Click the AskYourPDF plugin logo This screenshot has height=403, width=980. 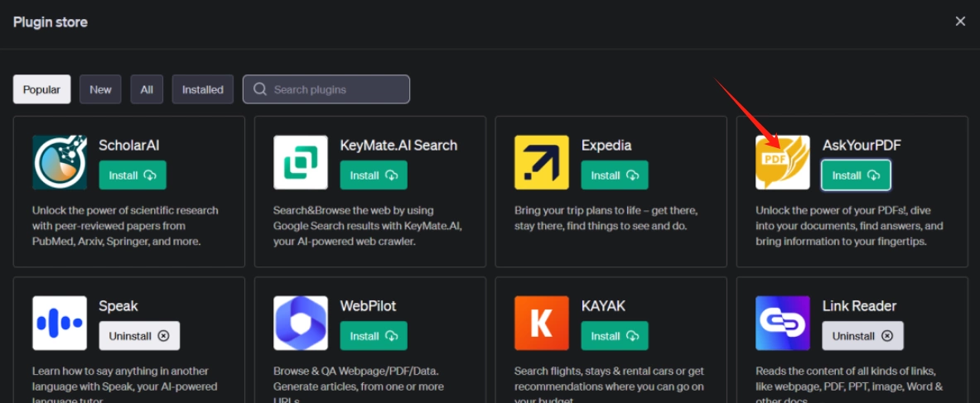pyautogui.click(x=783, y=162)
